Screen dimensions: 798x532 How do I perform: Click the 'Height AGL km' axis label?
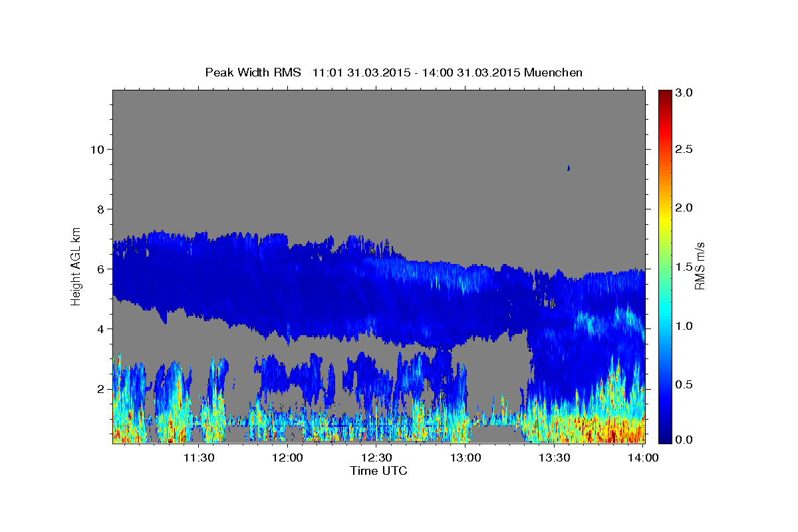(x=76, y=265)
